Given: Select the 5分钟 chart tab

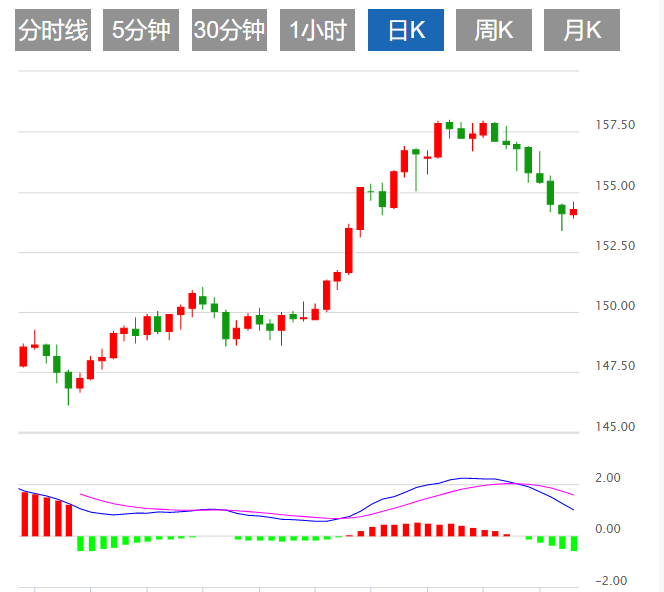Looking at the screenshot, I should click(141, 31).
